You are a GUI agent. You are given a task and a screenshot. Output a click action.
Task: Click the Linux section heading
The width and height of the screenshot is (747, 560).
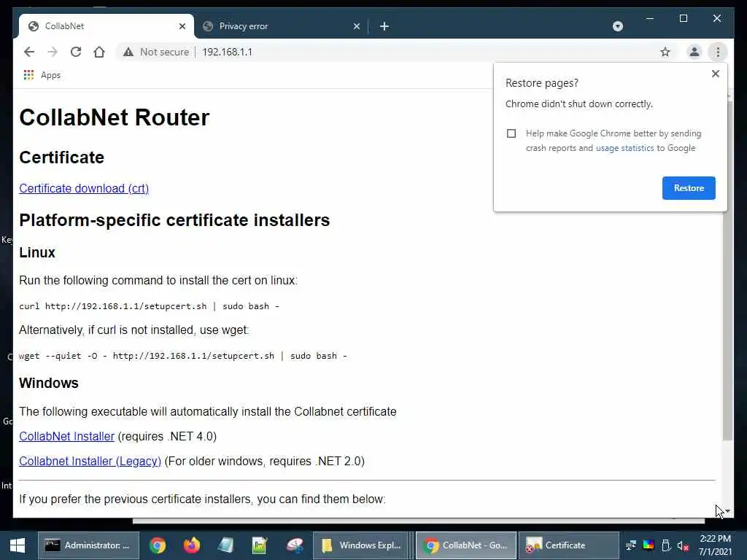point(37,252)
